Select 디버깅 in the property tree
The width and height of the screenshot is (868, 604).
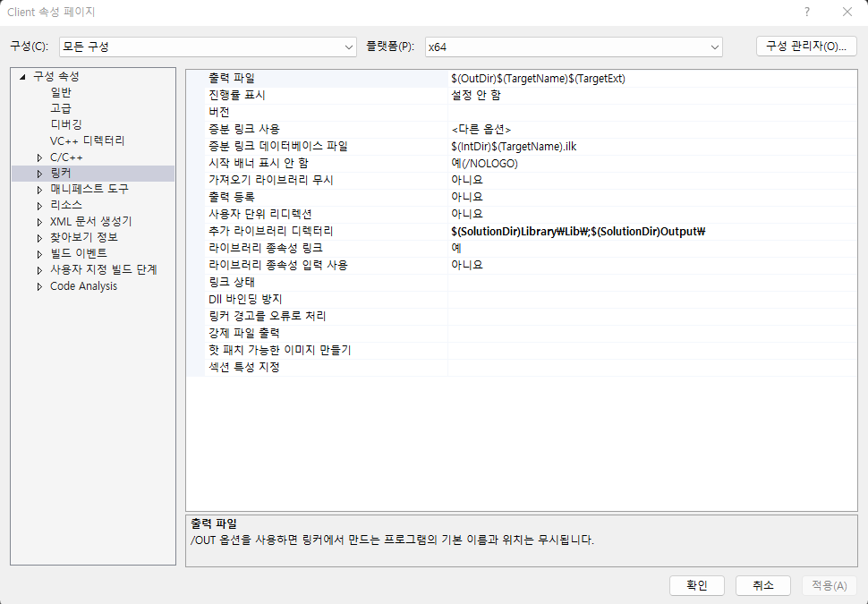pos(66,124)
